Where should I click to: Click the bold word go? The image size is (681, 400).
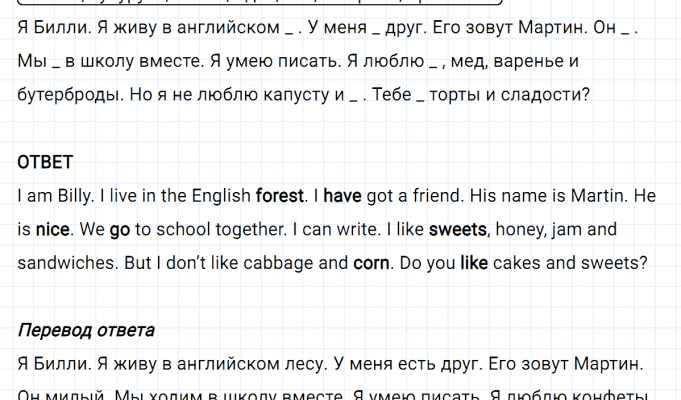[120, 230]
